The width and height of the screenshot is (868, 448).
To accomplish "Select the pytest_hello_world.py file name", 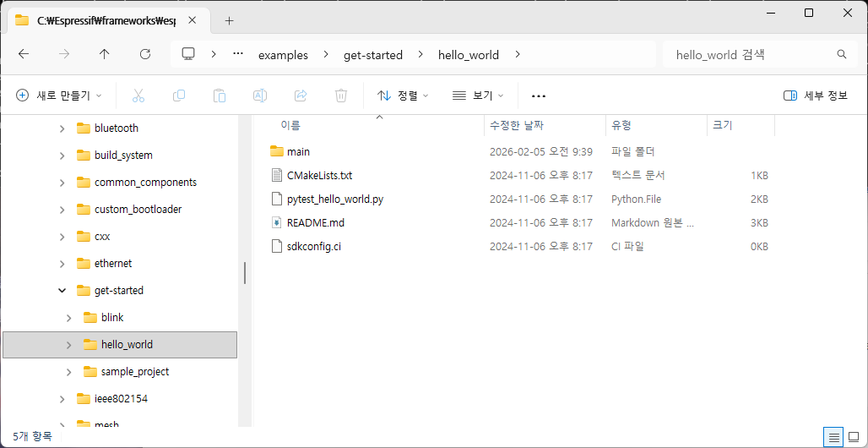I will [335, 199].
